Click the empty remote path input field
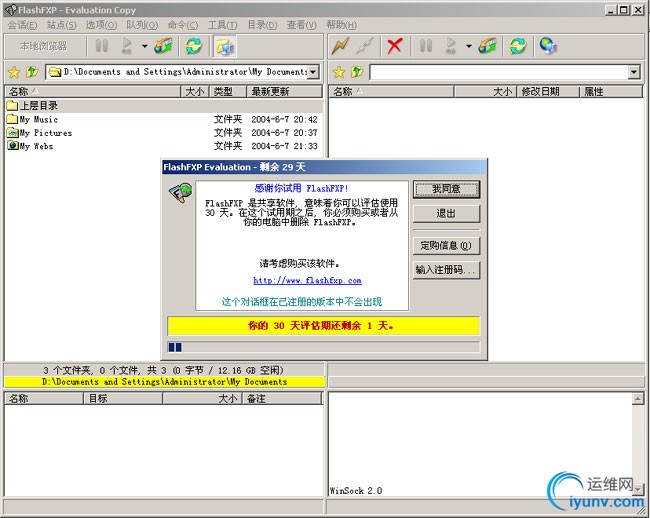Screen dimensions: 650x518 (x=499, y=72)
